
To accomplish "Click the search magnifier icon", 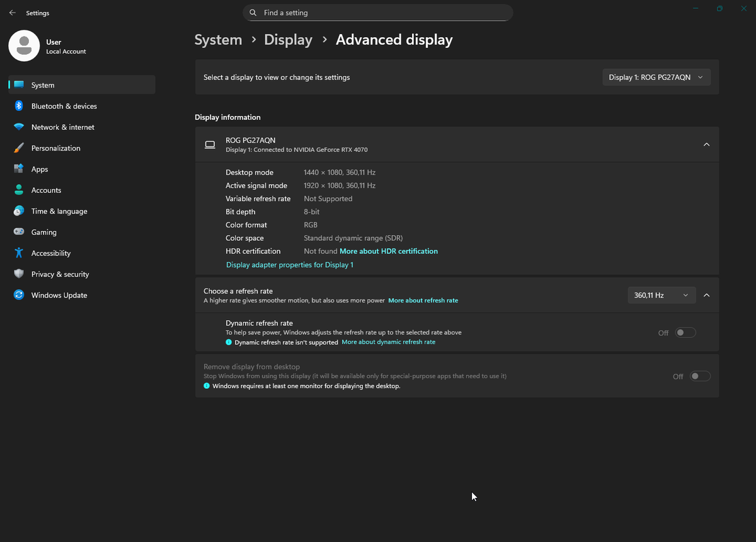I will point(253,13).
